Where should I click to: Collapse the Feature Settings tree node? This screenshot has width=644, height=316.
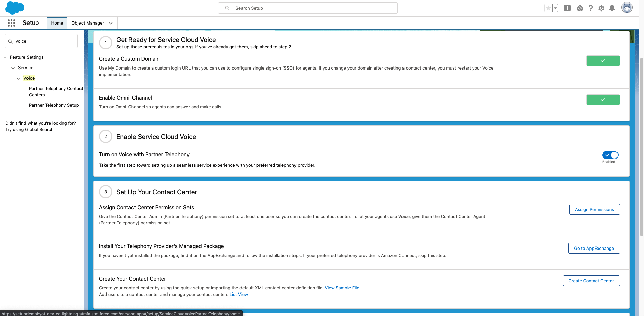[x=5, y=57]
